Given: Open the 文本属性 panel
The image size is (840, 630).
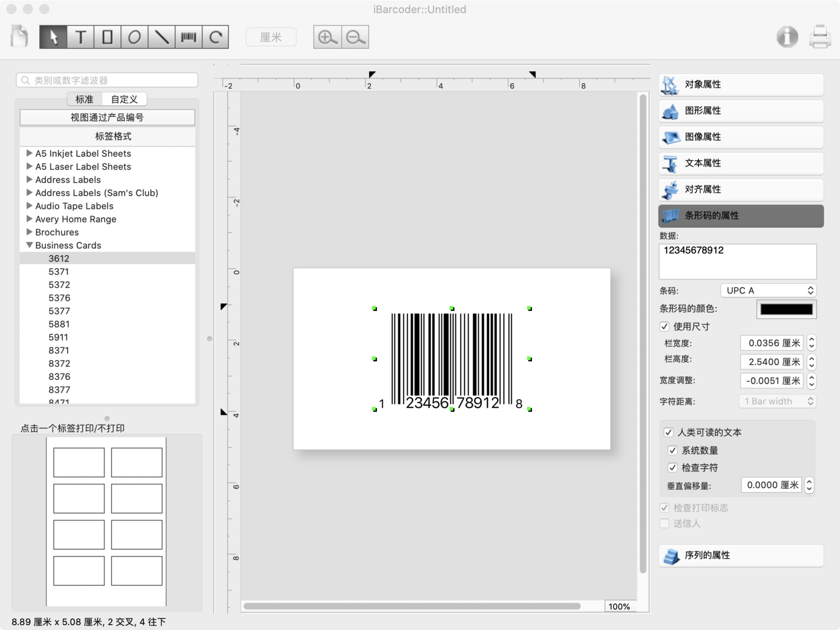Looking at the screenshot, I should click(740, 163).
